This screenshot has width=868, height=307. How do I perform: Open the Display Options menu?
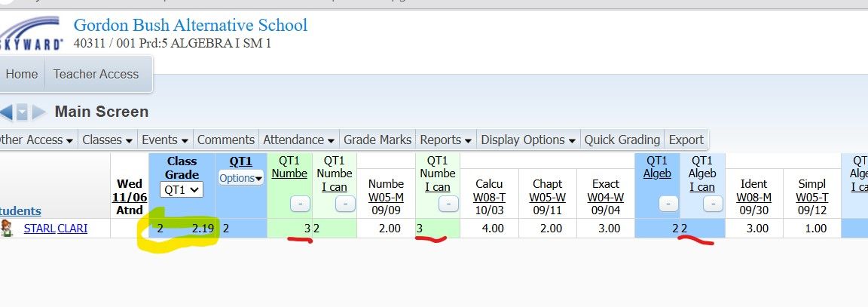pyautogui.click(x=527, y=140)
